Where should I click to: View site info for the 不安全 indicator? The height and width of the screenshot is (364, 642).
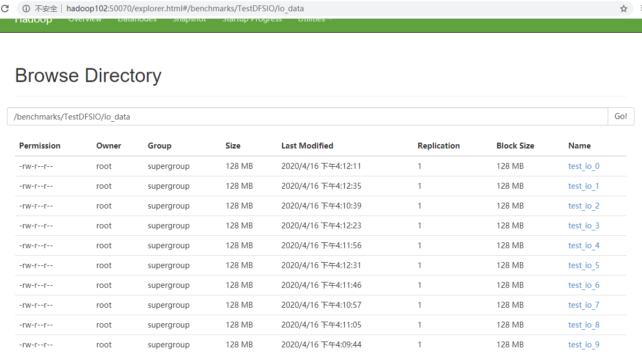click(x=40, y=9)
